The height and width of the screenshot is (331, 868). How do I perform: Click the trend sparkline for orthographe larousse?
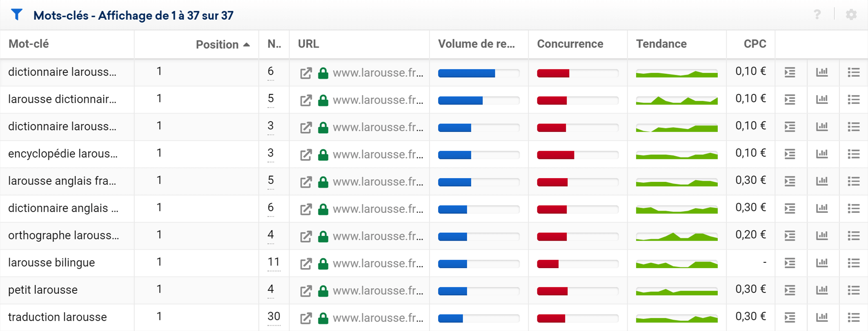pyautogui.click(x=676, y=237)
